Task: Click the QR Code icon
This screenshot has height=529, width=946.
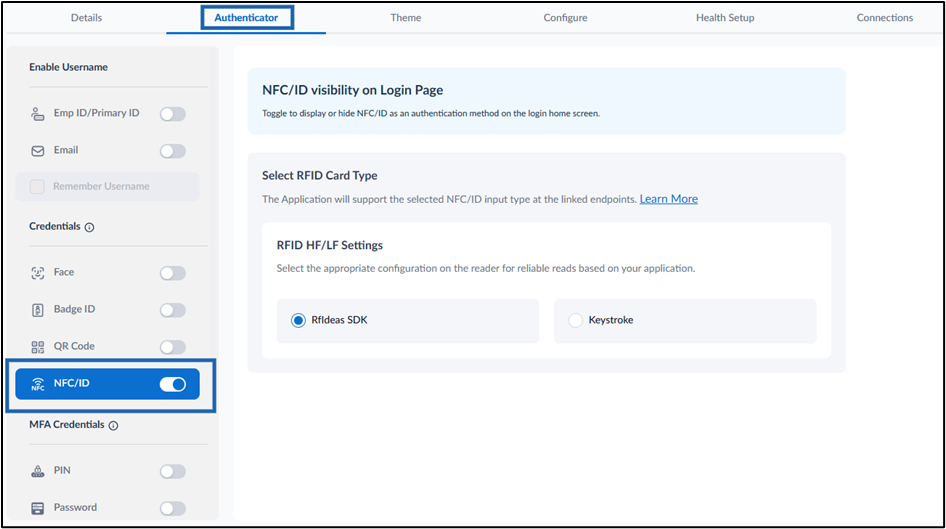Action: tap(37, 347)
